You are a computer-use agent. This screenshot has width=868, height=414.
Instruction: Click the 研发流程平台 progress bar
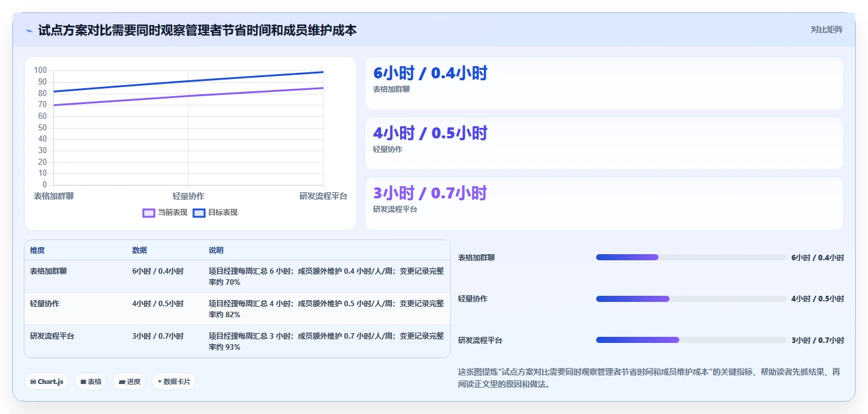pos(691,340)
